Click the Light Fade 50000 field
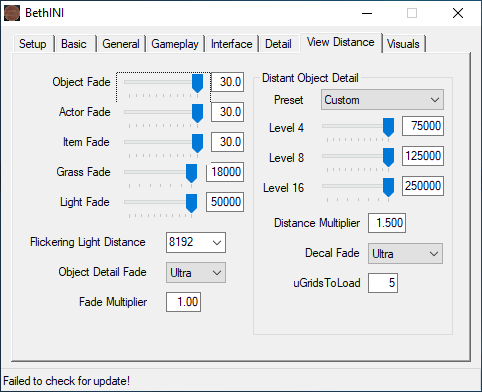Viewport: 482px width, 392px height. (x=225, y=202)
